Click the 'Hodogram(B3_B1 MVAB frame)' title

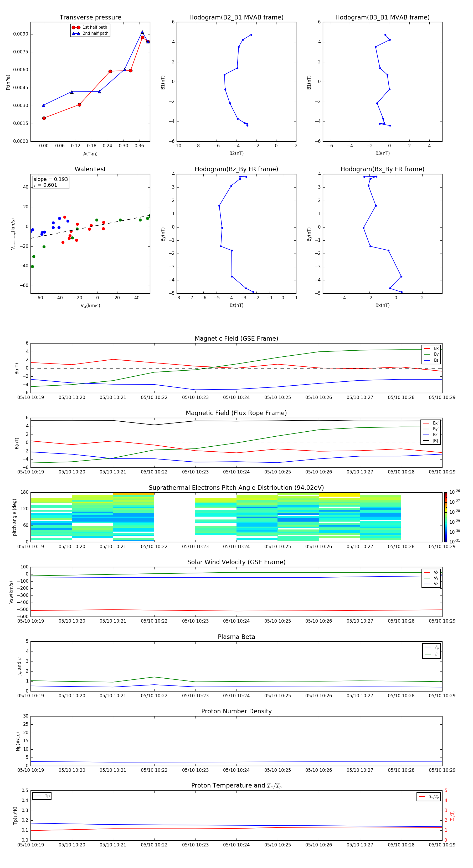tap(382, 18)
